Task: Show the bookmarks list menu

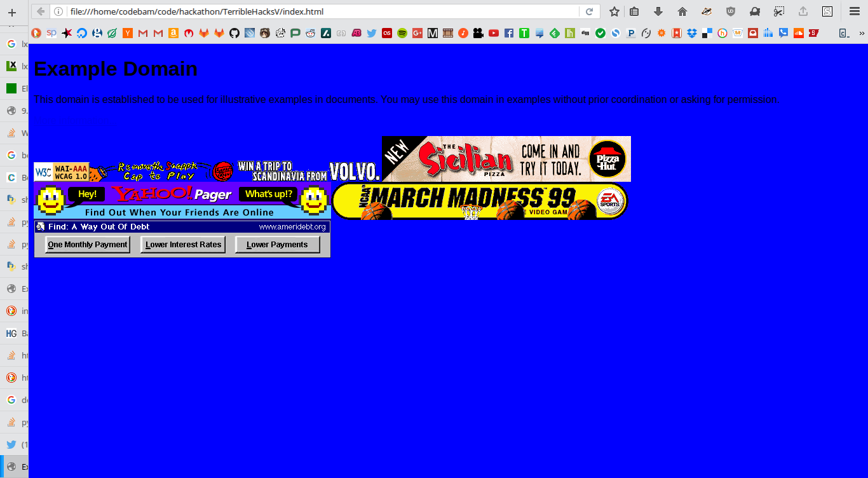Action: [634, 11]
